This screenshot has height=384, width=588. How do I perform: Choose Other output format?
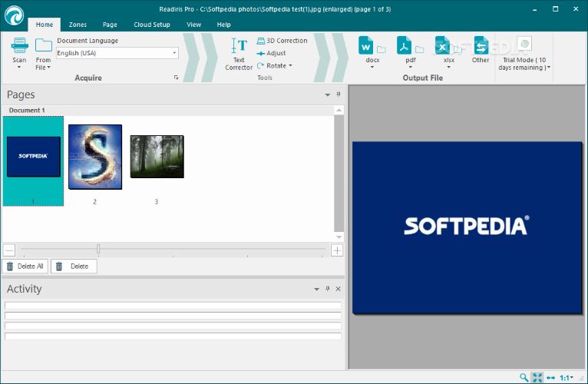[481, 50]
